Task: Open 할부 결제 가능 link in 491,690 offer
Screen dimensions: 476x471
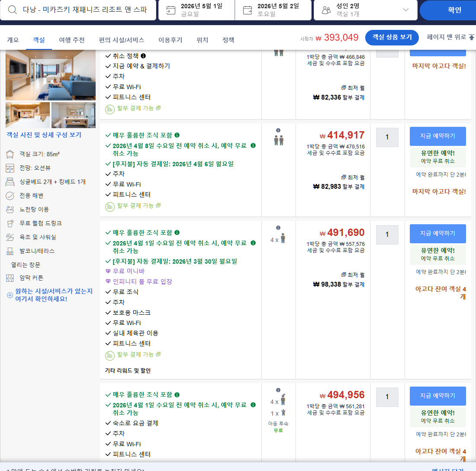Action: coord(138,355)
